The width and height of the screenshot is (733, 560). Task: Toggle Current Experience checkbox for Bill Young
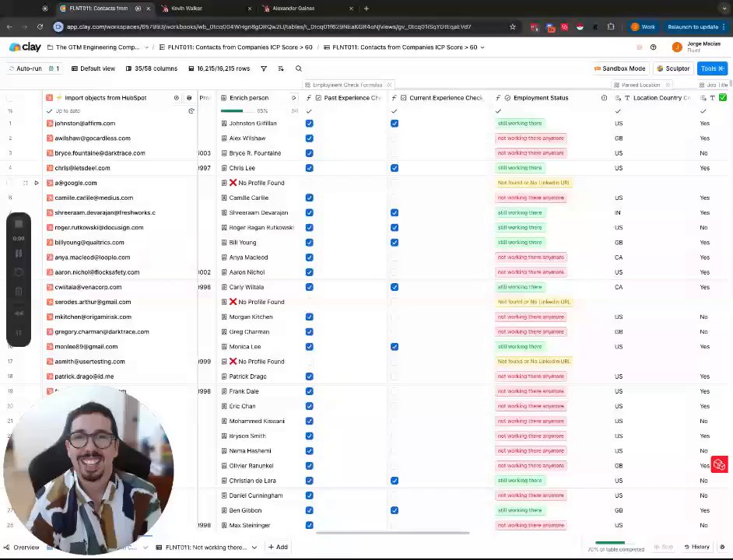pos(394,243)
